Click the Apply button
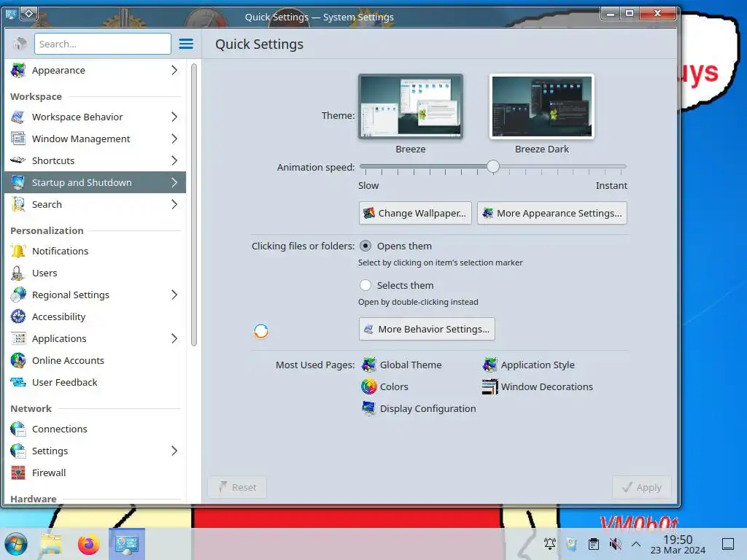The height and width of the screenshot is (560, 747). tap(642, 488)
